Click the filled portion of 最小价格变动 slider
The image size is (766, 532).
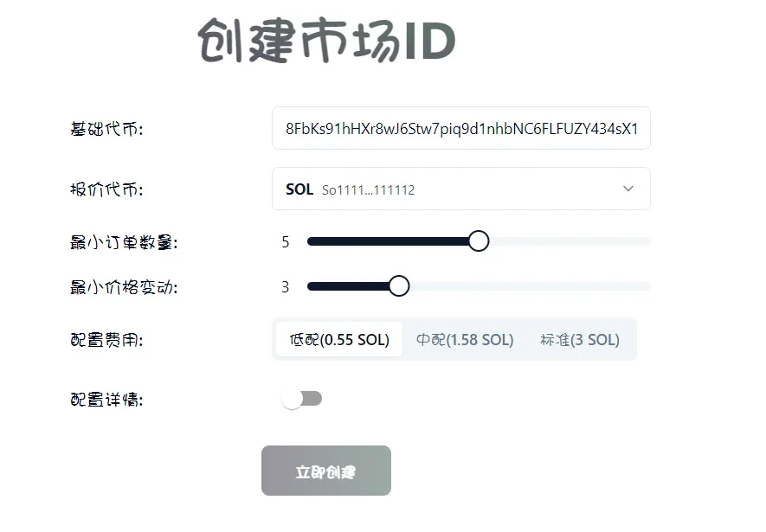tap(348, 286)
